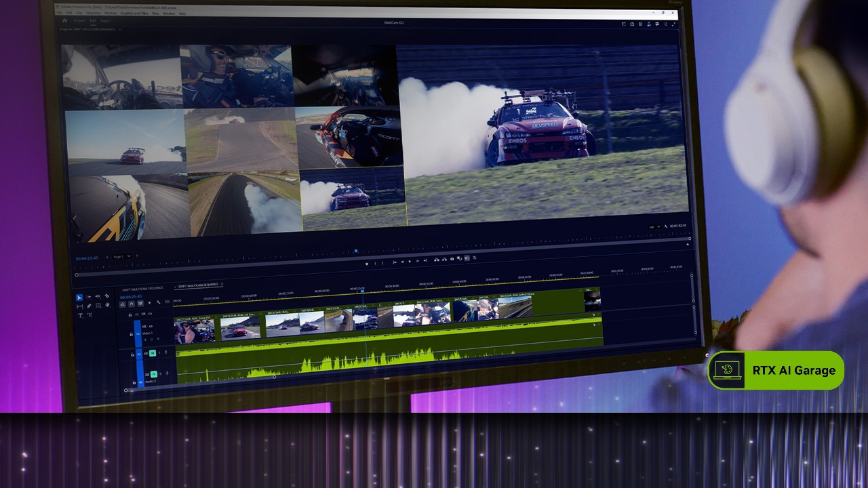Enable voice-over record on A1
Screen dimensions: 868x488
click(x=165, y=352)
